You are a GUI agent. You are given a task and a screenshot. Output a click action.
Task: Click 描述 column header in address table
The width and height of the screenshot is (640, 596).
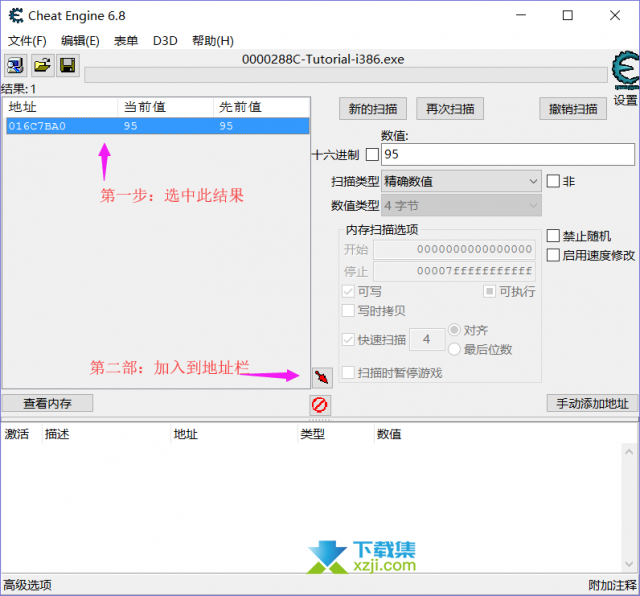tap(105, 434)
